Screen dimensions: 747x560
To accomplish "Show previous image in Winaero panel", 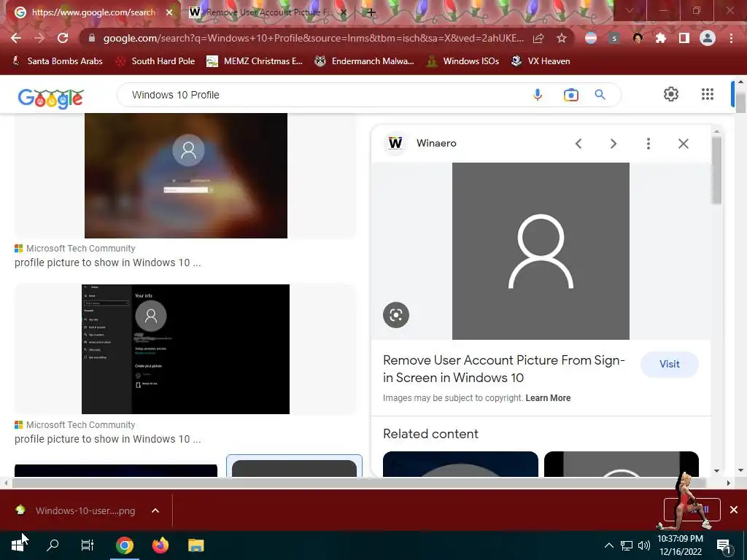I will coord(578,144).
